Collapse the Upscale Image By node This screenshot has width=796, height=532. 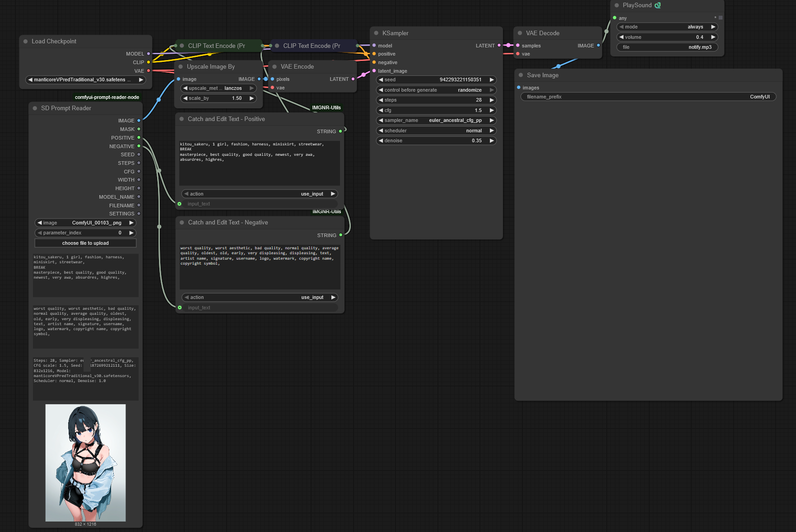(181, 66)
